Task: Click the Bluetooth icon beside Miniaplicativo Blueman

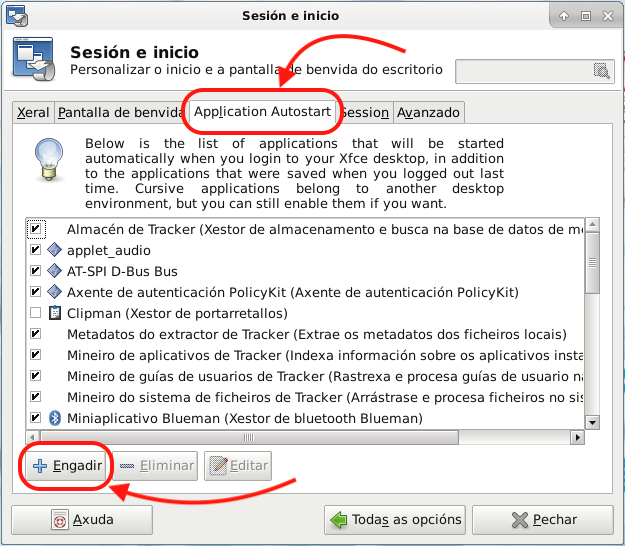Action: pyautogui.click(x=55, y=417)
